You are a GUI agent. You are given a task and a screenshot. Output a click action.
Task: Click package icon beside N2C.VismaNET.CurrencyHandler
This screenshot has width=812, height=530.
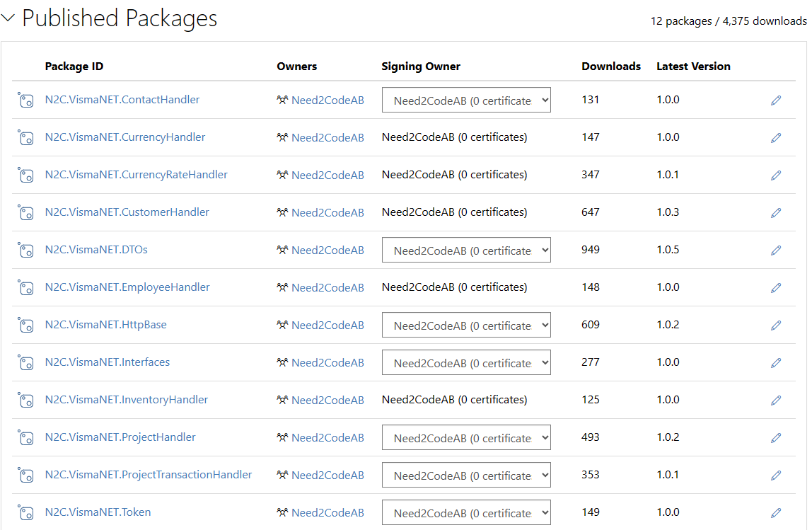point(25,137)
